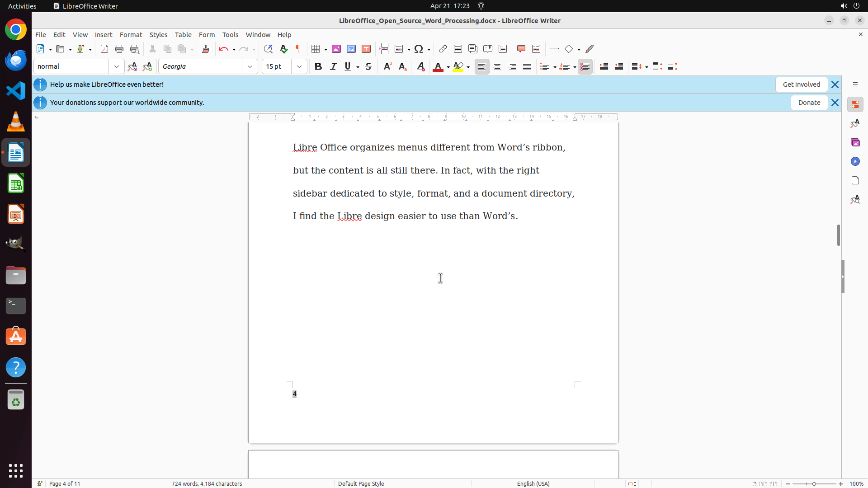Click the Get involved button
This screenshot has height=488, width=868.
801,84
